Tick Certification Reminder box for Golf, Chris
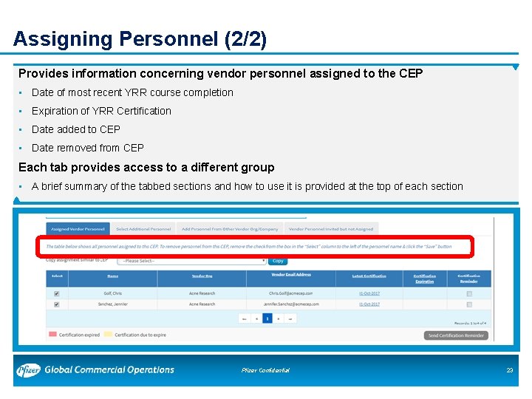 point(469,294)
